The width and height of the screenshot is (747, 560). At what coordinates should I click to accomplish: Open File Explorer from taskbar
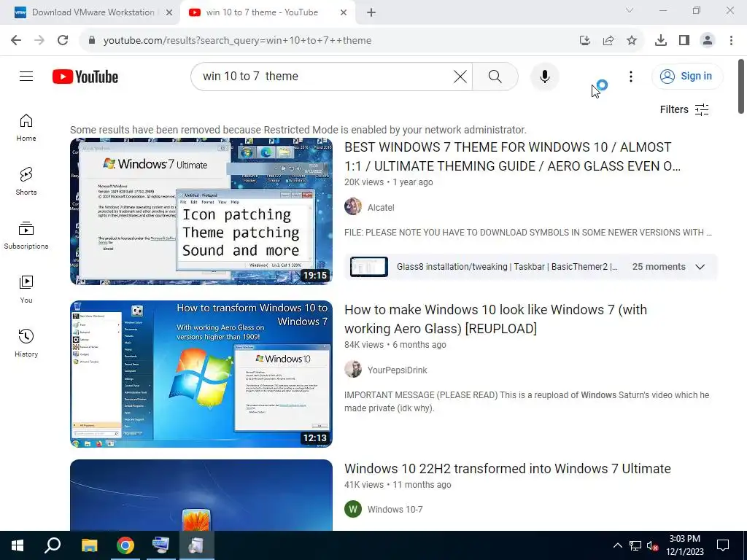(89, 545)
